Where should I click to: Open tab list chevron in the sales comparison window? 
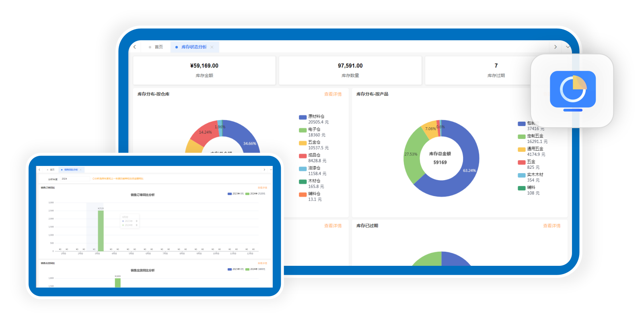[x=271, y=170]
